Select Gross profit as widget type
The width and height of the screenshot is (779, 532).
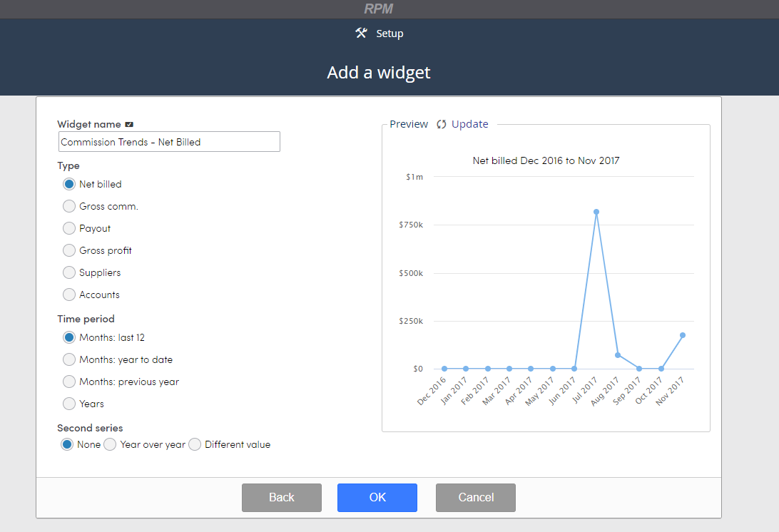click(69, 250)
